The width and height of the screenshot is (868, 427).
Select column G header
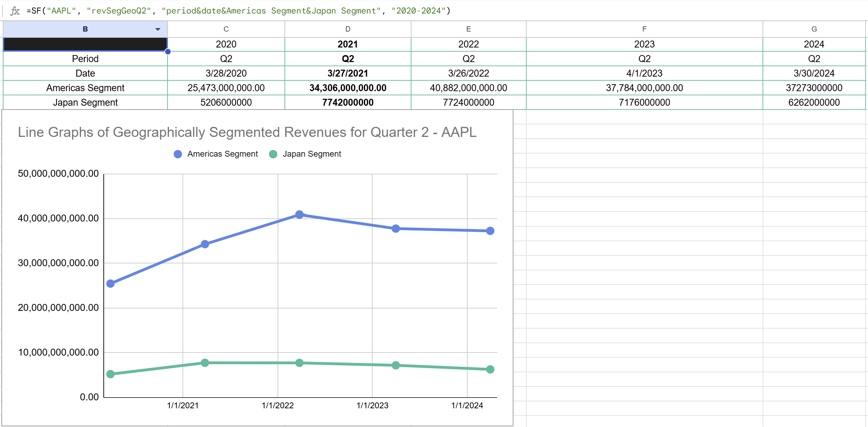coord(814,29)
